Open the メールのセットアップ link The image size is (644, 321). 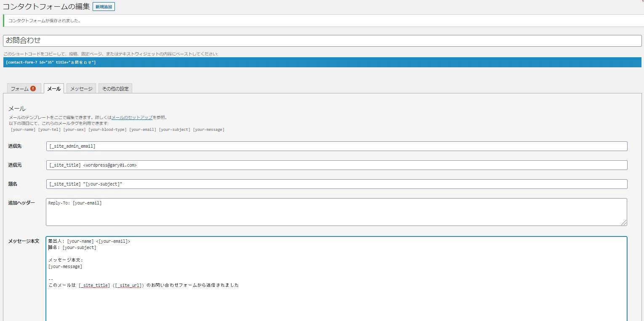tap(132, 118)
